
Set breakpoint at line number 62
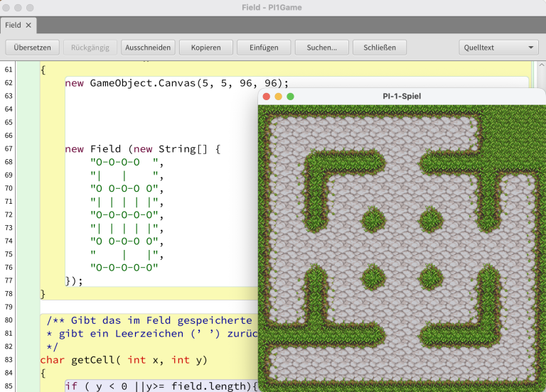click(9, 83)
